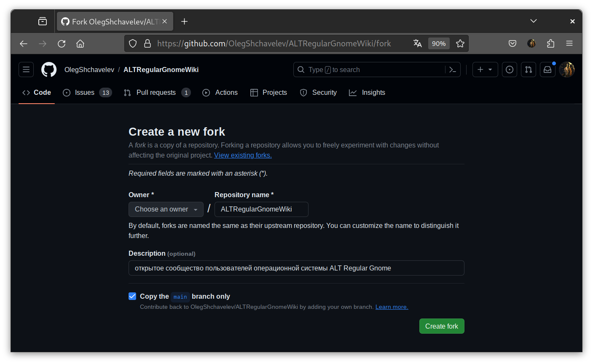
Task: Switch to the Issues tab
Action: click(87, 93)
